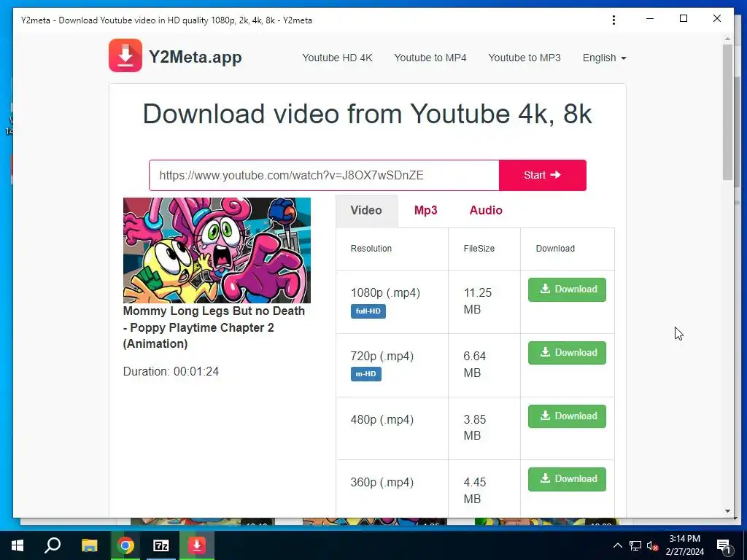
Task: Click the taskbar clock showing 3:14 PM
Action: 684,545
